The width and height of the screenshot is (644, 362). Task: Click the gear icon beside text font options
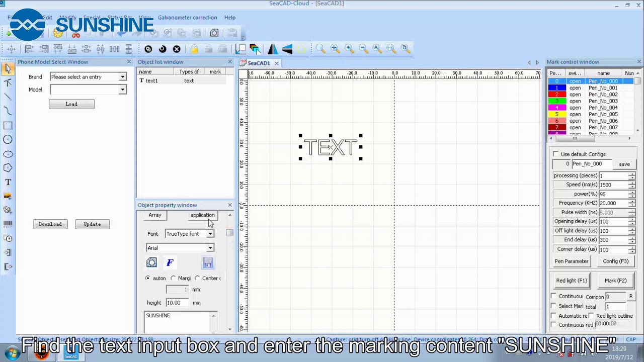151,262
